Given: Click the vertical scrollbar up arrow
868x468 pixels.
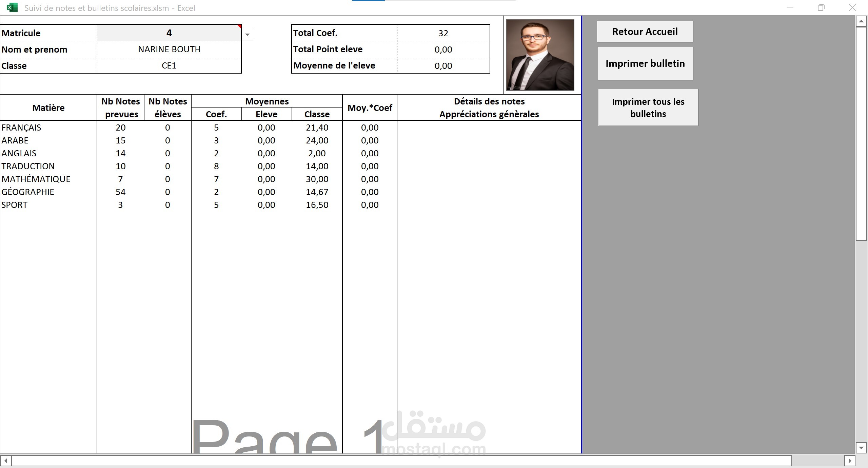Looking at the screenshot, I should [x=861, y=21].
